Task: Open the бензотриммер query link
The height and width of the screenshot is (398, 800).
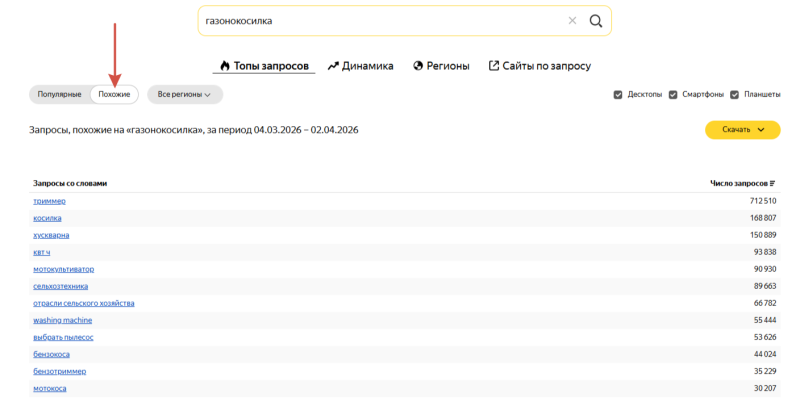Action: click(x=60, y=371)
